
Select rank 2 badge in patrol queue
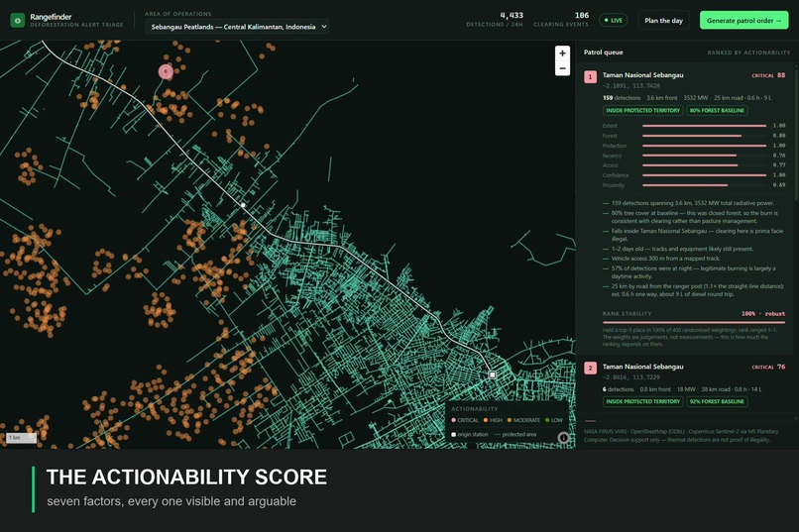coord(590,369)
